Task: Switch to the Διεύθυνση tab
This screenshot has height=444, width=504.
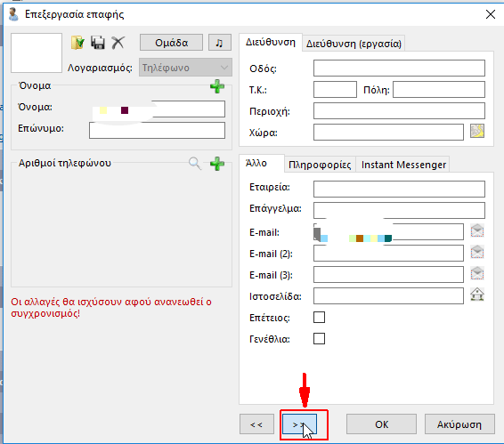Action: [271, 43]
